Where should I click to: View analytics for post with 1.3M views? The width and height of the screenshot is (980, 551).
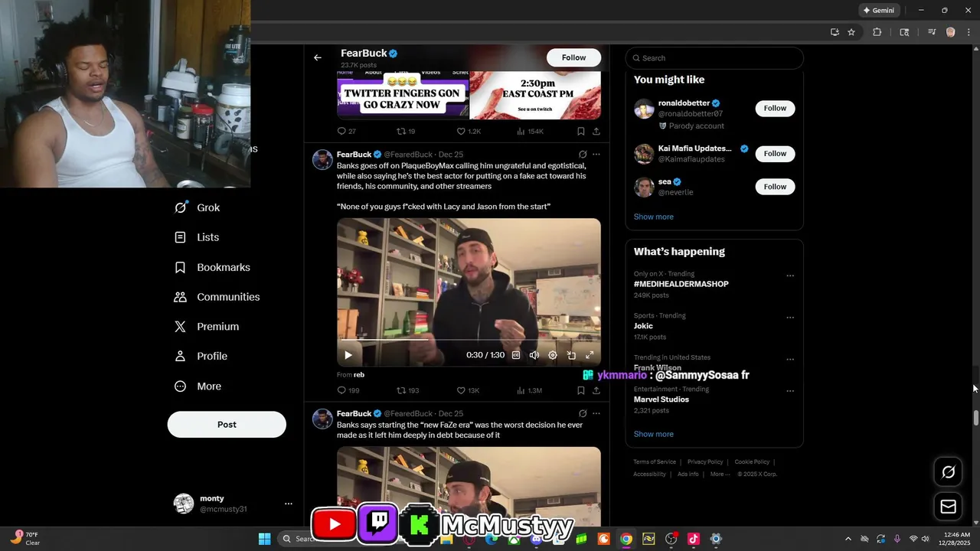pos(529,390)
